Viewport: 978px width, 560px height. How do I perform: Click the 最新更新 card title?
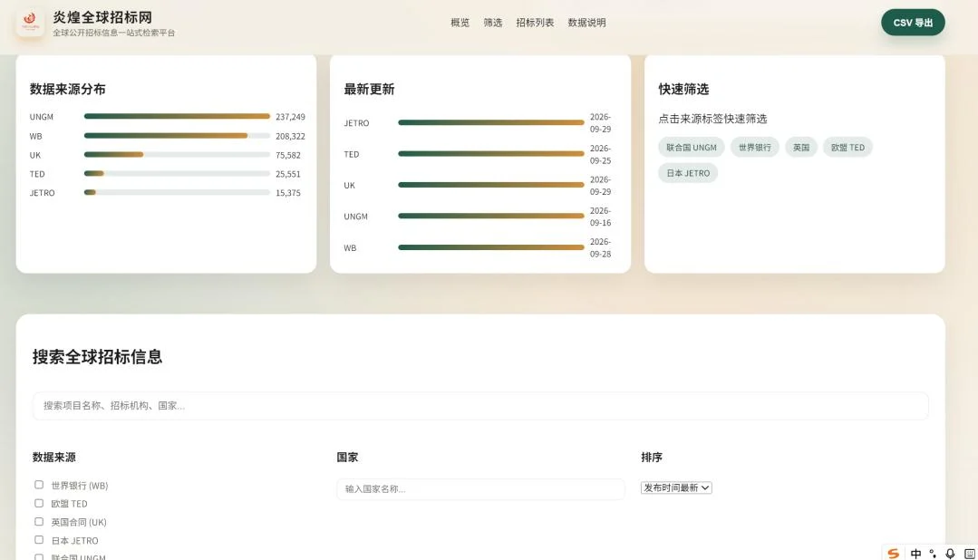pyautogui.click(x=369, y=89)
